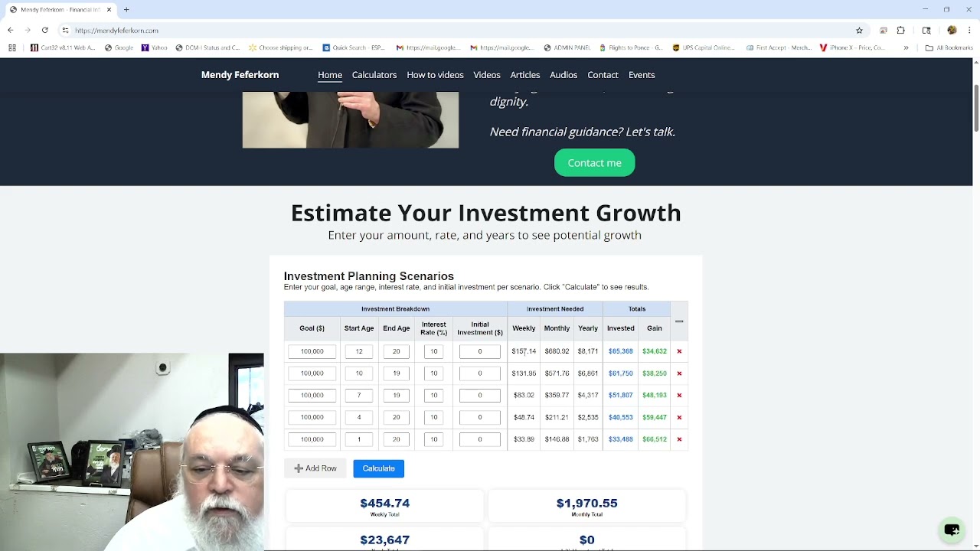Open the ADMIN PANEL bookmark
The image size is (980, 551).
coord(567,47)
